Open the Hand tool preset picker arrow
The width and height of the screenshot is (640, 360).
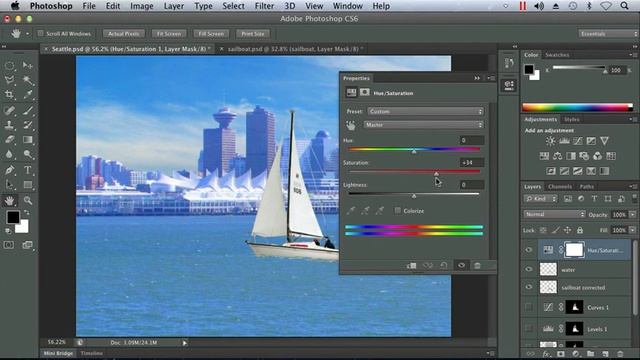[x=27, y=34]
